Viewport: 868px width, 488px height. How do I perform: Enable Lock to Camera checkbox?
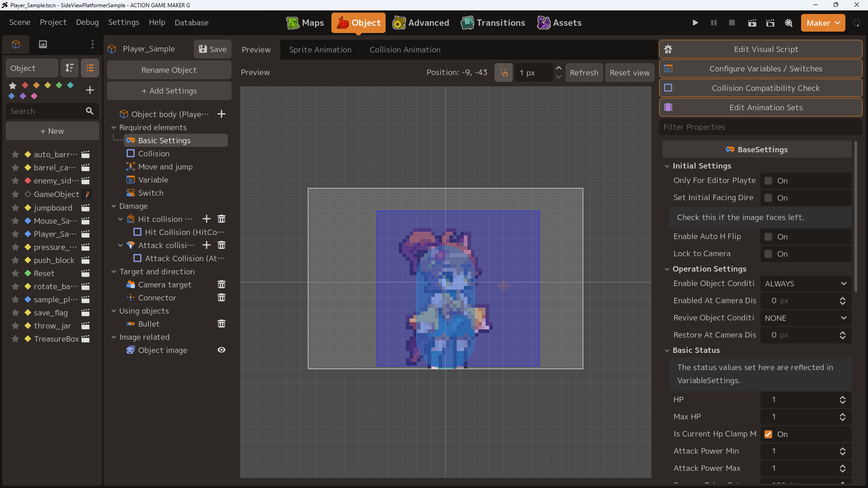[768, 254]
